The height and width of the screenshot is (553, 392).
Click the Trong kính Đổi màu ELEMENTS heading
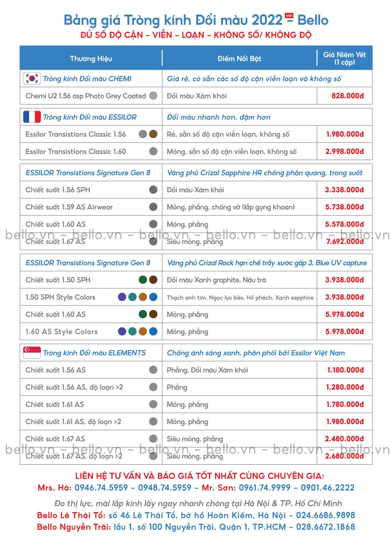(x=94, y=353)
